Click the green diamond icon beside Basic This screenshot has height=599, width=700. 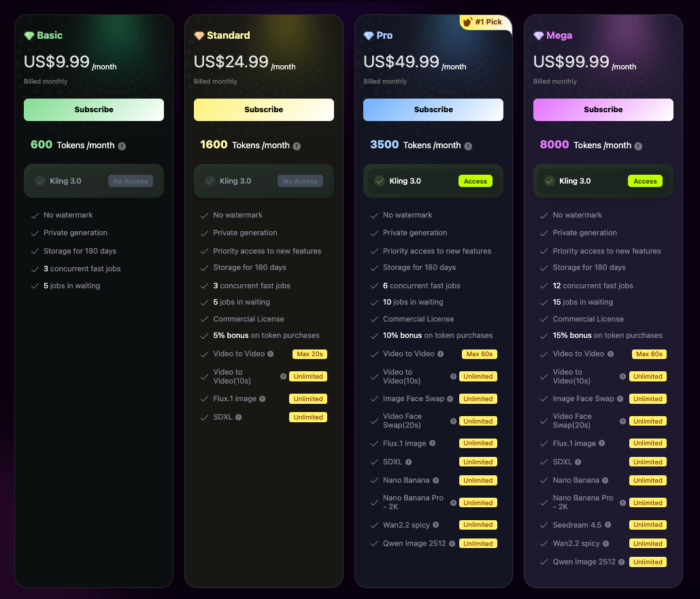(x=29, y=35)
